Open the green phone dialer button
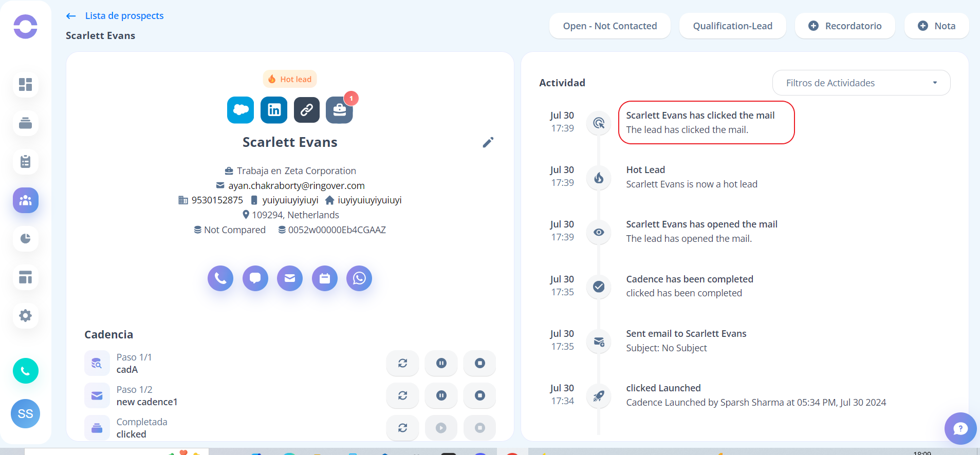The height and width of the screenshot is (455, 980). (25, 371)
